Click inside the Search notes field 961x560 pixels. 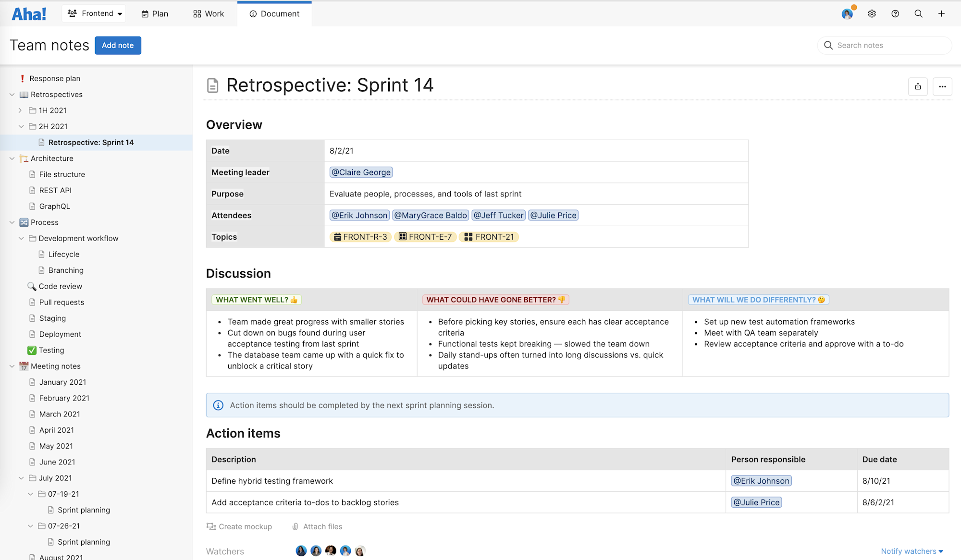(885, 45)
